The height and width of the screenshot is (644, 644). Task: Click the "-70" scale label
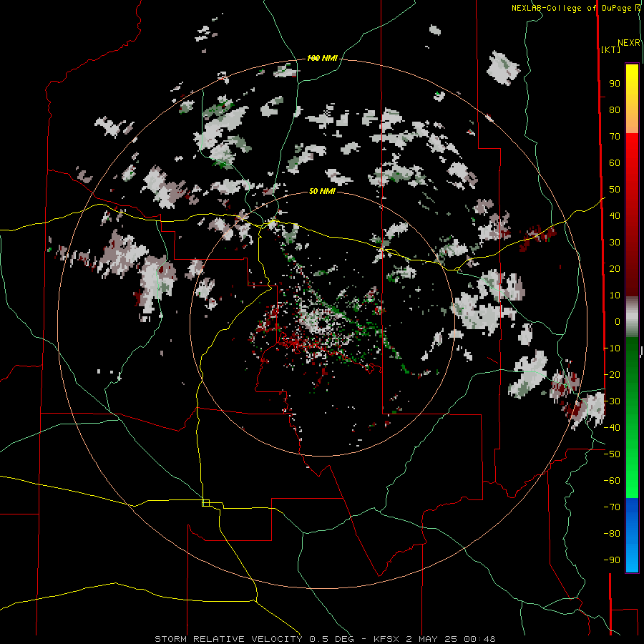[x=612, y=507]
